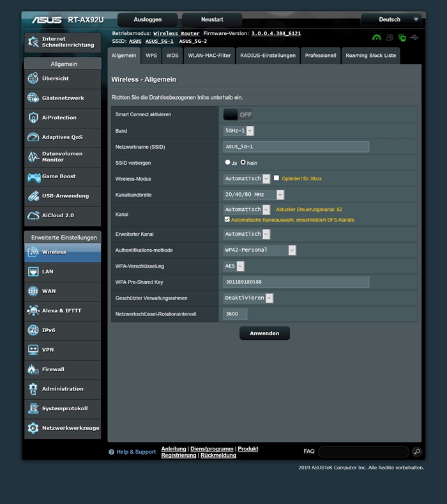
Task: Click the green speedometer status icon
Action: [x=377, y=38]
